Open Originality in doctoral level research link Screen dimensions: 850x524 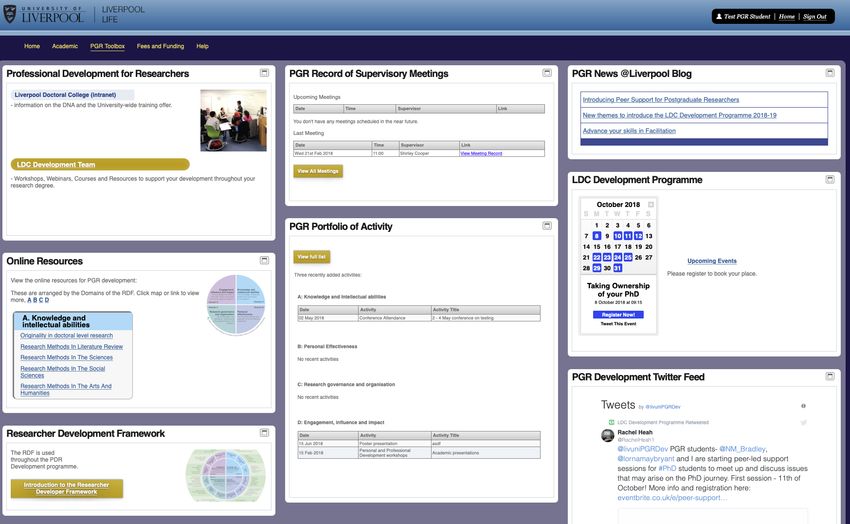67,335
